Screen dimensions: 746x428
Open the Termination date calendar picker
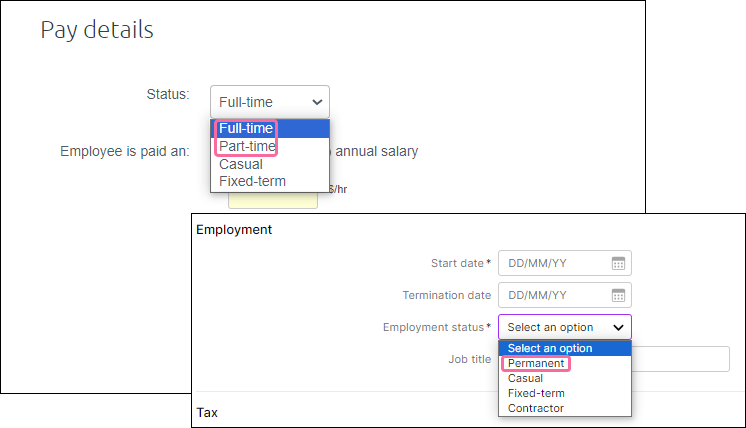(x=618, y=295)
